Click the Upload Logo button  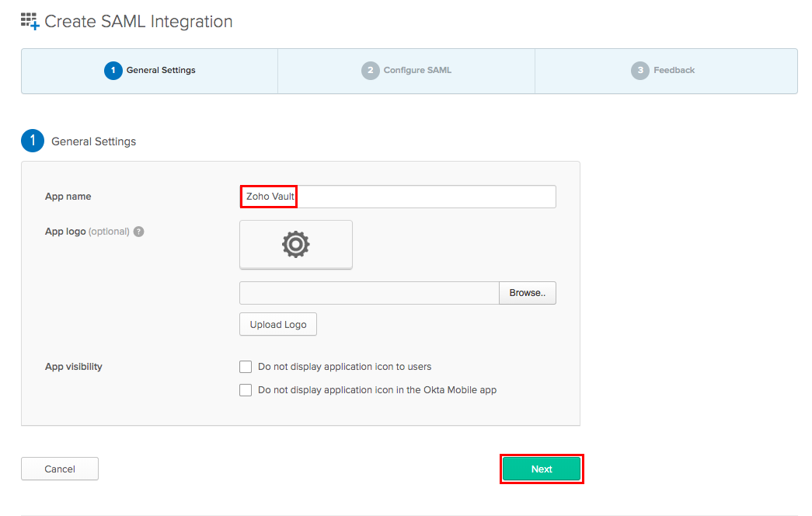(278, 325)
